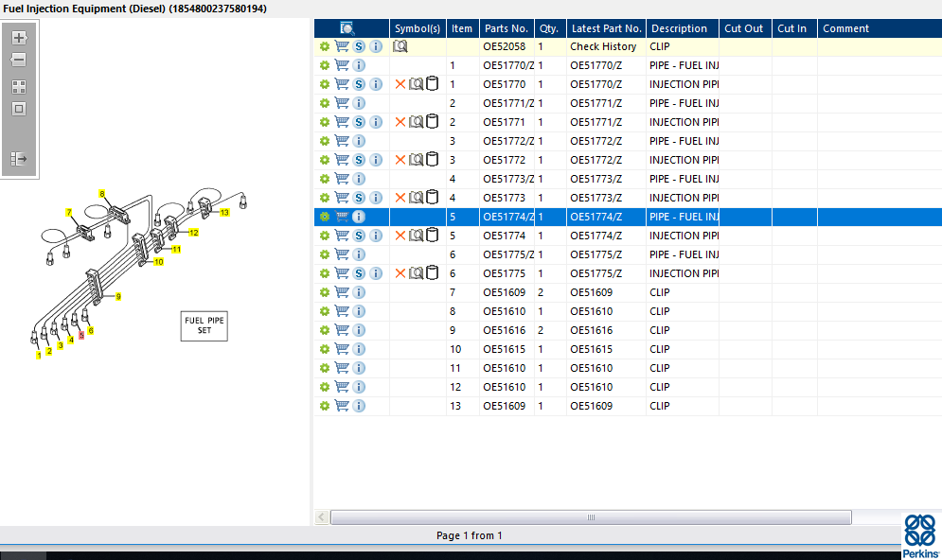Click the scrollbar left arrow
Image resolution: width=942 pixels, height=560 pixels.
pos(322,517)
